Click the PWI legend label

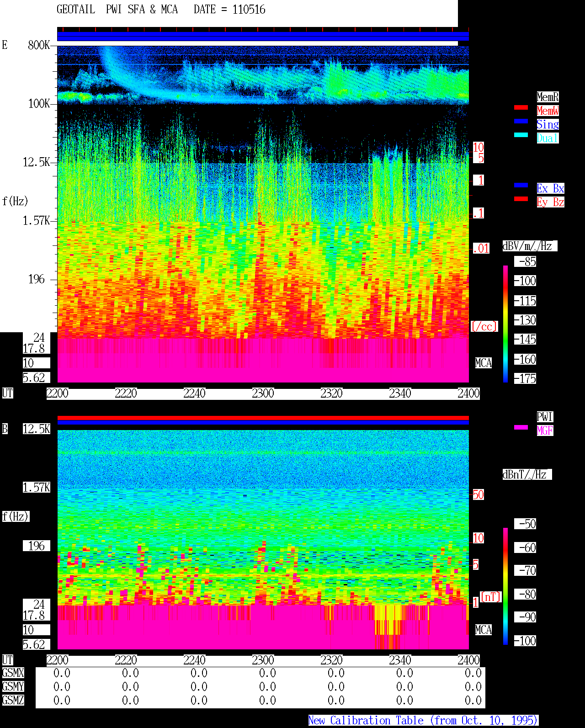coord(545,417)
